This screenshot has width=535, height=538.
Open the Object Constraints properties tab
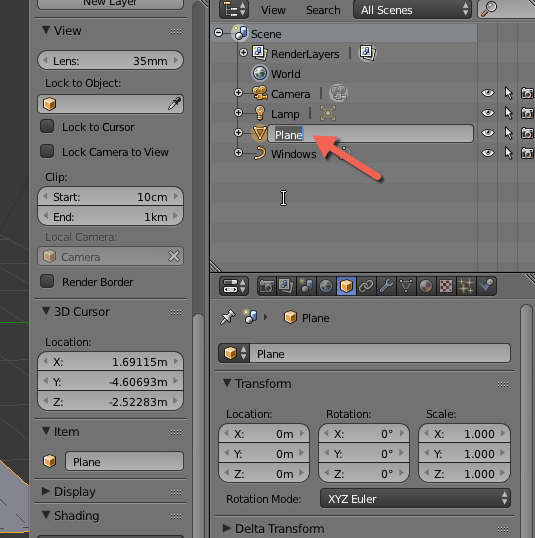366,286
